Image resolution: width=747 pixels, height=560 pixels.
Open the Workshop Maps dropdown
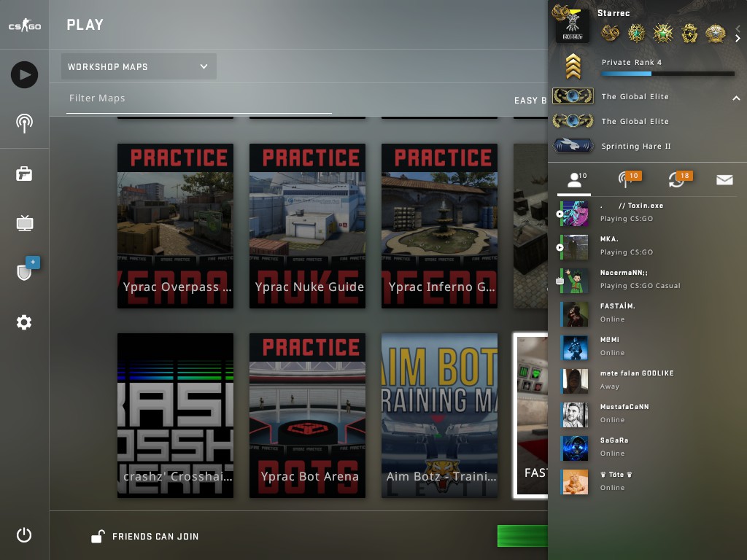pyautogui.click(x=139, y=66)
